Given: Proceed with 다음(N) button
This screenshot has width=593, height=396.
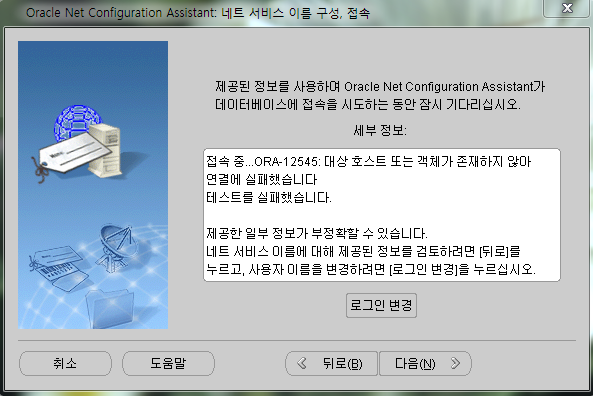Looking at the screenshot, I should point(425,363).
